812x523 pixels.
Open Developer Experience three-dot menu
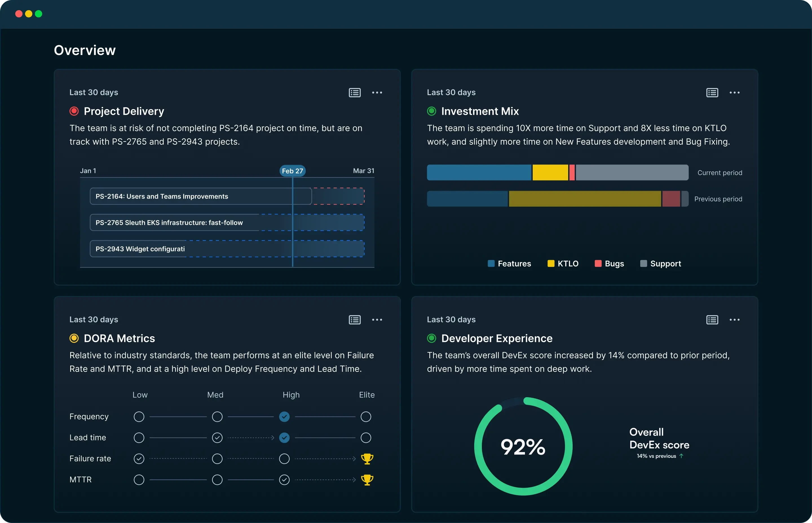pos(734,320)
